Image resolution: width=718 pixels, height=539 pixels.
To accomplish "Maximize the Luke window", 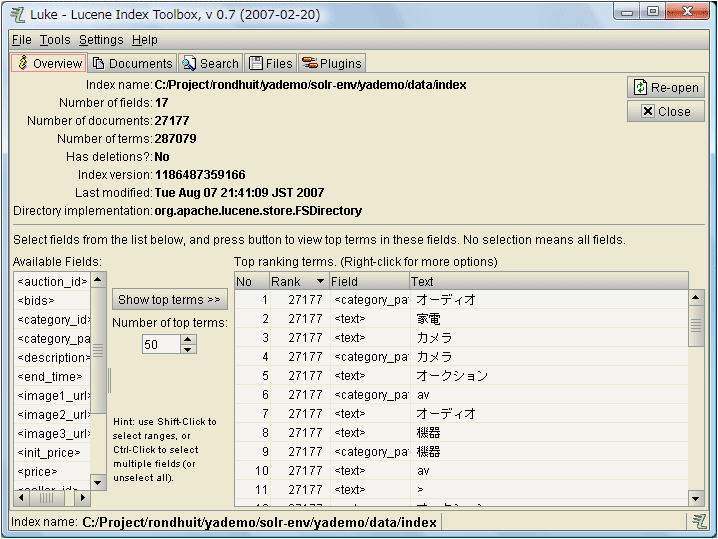I will pyautogui.click(x=653, y=11).
